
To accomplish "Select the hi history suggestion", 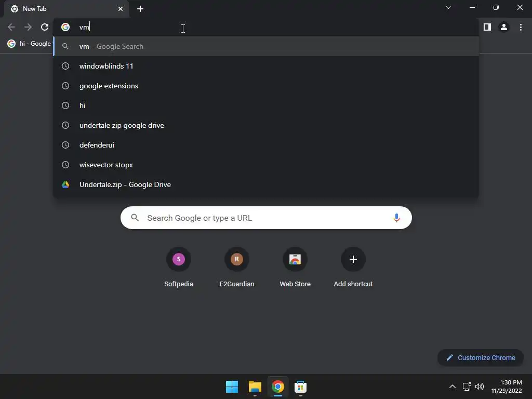I will (266, 105).
